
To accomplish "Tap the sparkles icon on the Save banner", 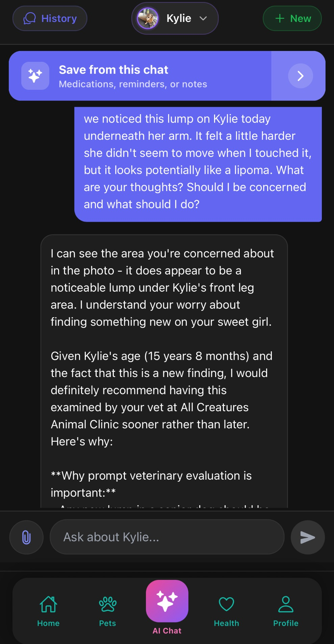I will point(35,76).
